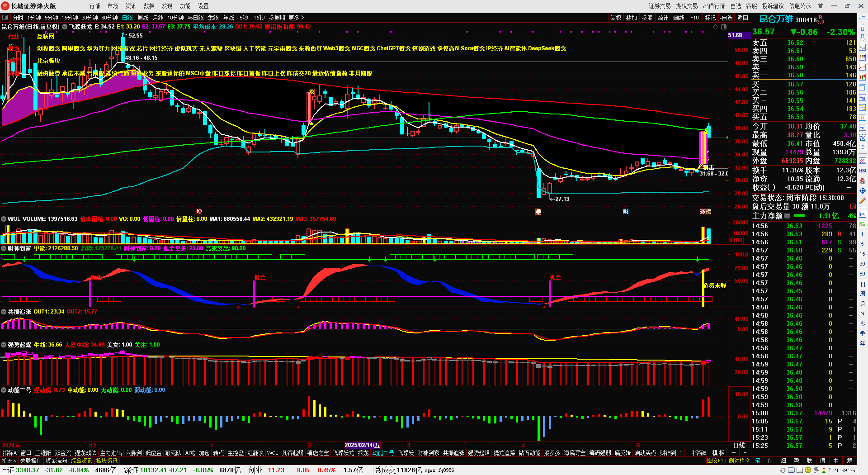Click the diamond icon at top right of chart
The width and height of the screenshot is (868, 475).
716,27
